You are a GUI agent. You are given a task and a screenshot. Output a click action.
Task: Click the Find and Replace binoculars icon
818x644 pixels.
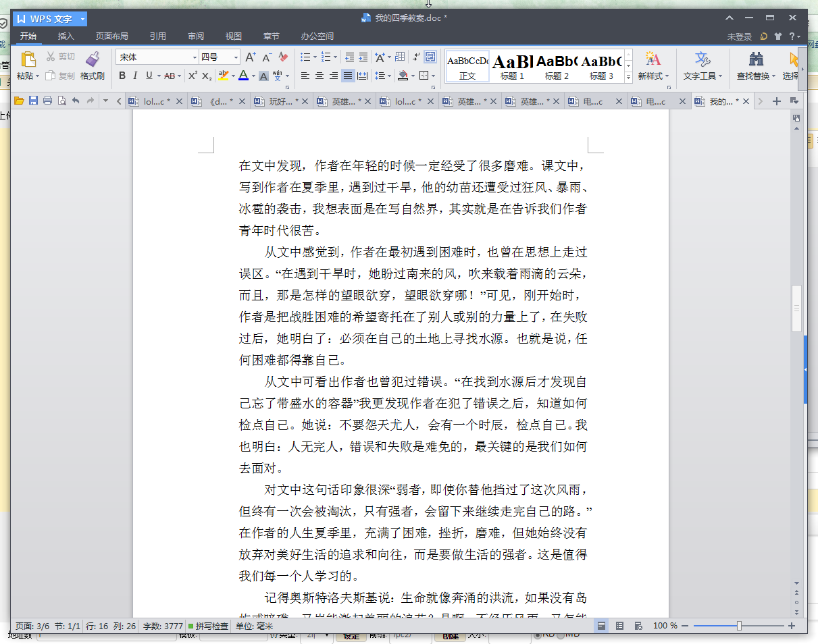[756, 59]
